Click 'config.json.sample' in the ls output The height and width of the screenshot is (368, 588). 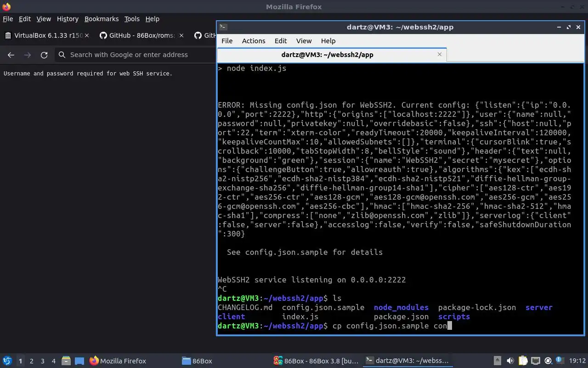click(x=323, y=307)
